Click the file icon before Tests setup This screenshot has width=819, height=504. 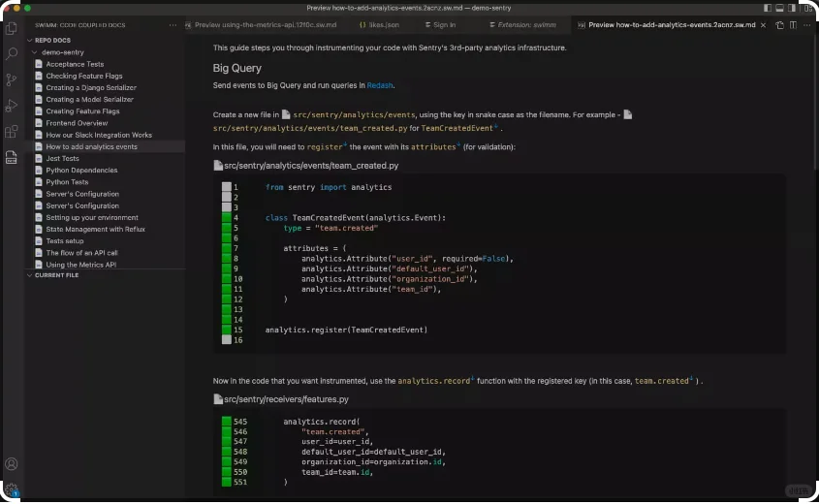coord(38,241)
